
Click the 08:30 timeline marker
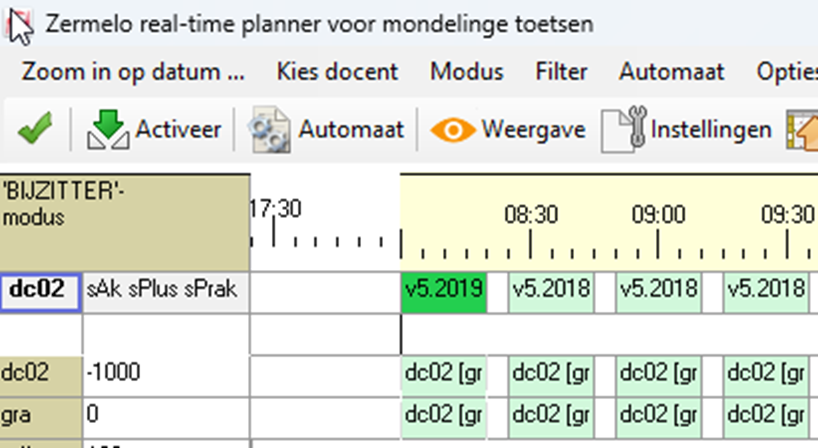tap(530, 214)
